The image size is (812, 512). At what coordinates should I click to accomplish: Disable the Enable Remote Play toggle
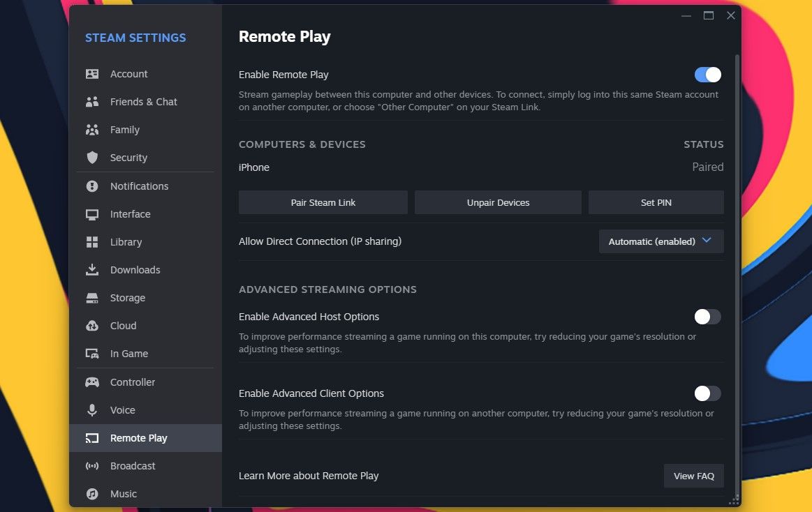click(707, 75)
